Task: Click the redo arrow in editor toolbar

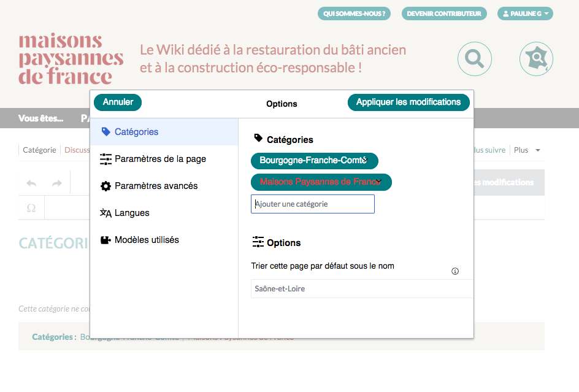Action: (56, 183)
